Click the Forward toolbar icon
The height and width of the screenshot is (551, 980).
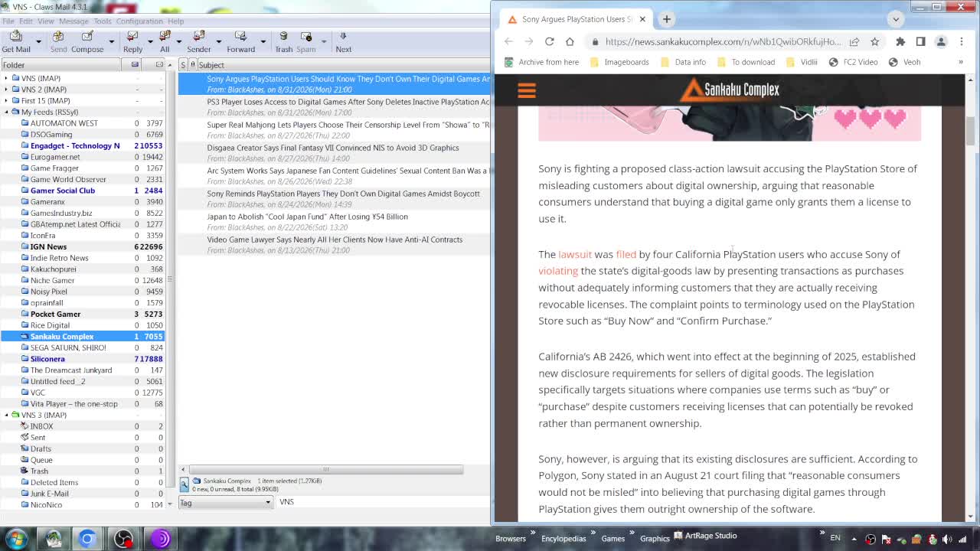(240, 37)
